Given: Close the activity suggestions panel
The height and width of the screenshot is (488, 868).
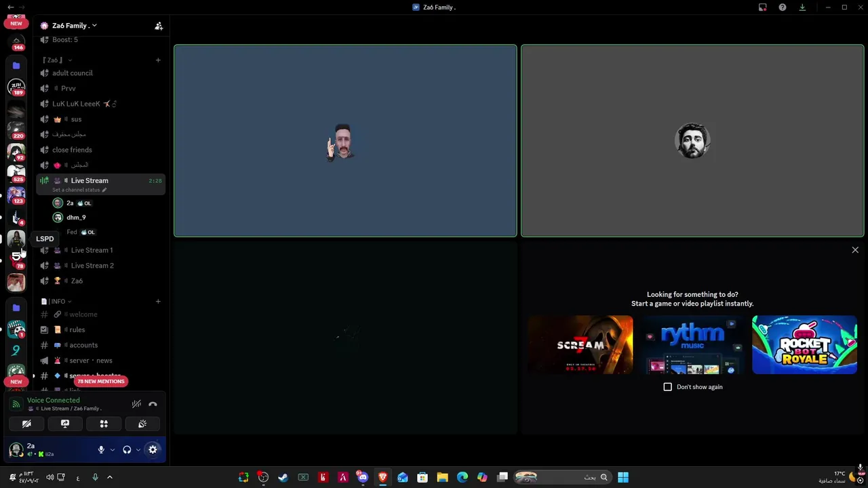Looking at the screenshot, I should coord(855,250).
